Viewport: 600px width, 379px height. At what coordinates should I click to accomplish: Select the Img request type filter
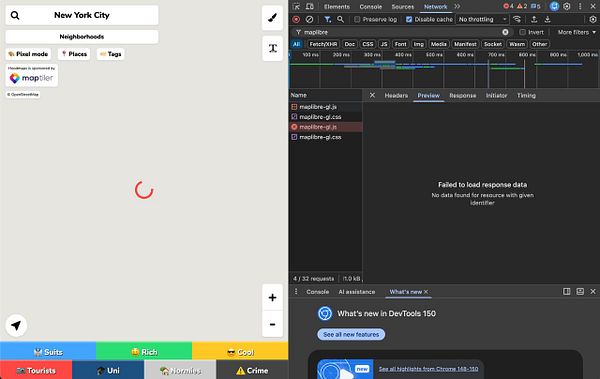[x=419, y=44]
